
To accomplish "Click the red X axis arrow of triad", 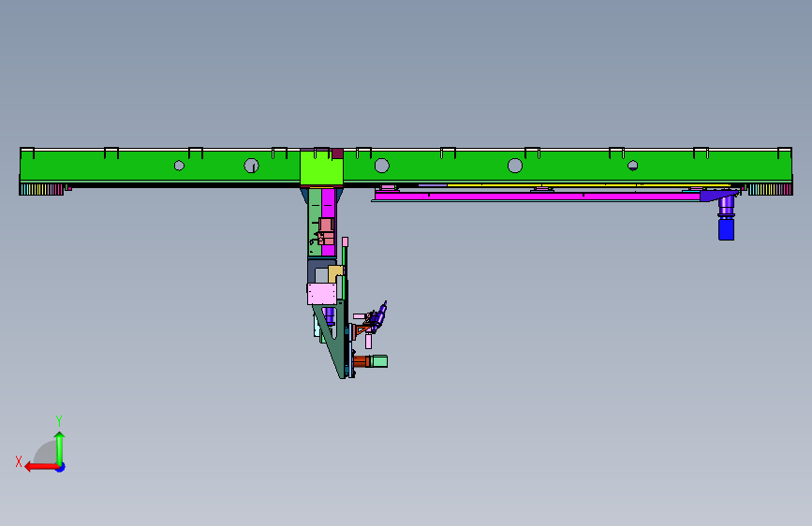I will 41,467.
